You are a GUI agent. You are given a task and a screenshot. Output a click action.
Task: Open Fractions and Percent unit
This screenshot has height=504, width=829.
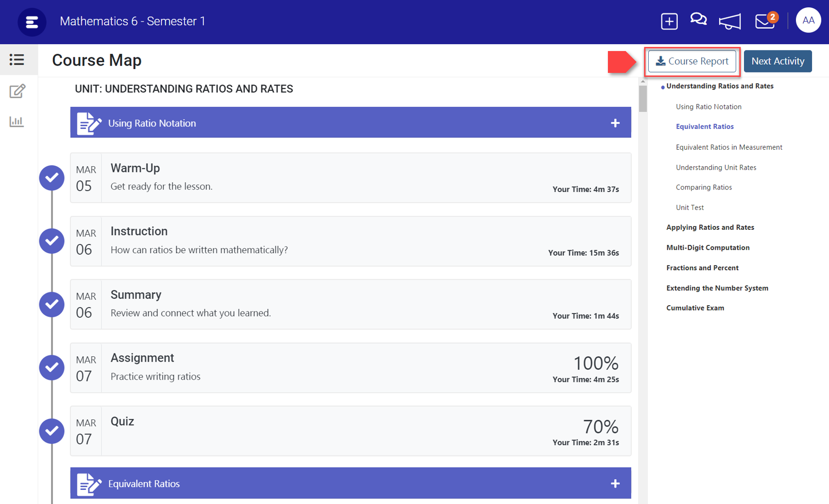[702, 268]
